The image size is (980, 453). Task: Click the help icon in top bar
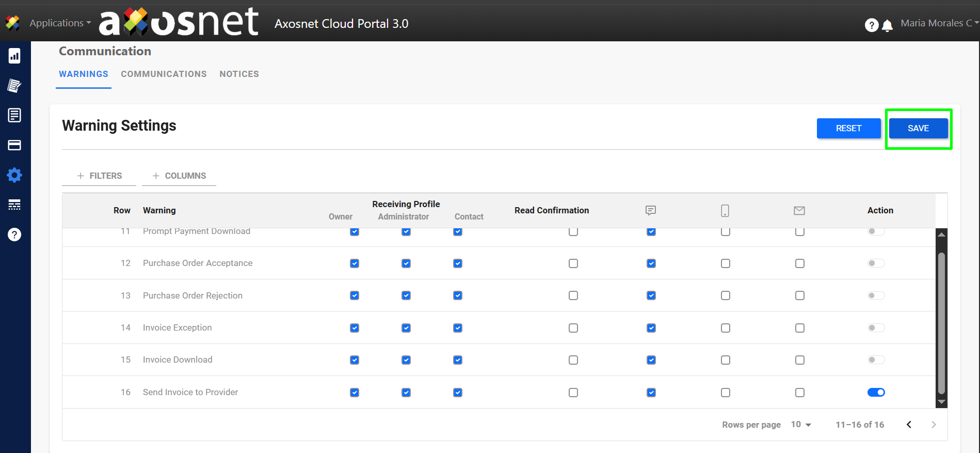[871, 25]
